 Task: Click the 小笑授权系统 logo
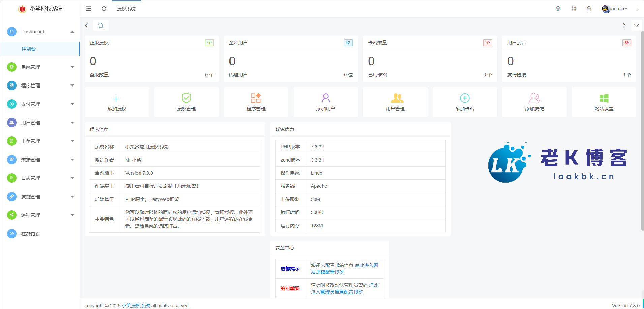click(40, 9)
